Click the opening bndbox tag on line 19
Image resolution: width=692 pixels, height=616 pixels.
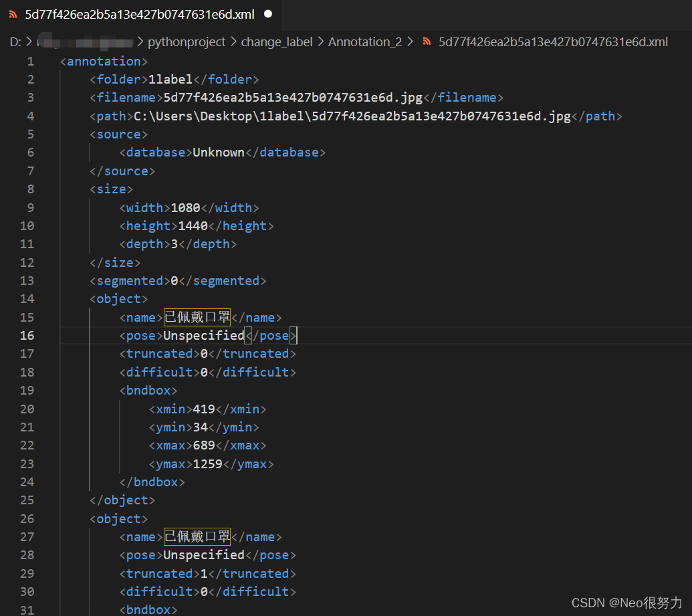[148, 391]
